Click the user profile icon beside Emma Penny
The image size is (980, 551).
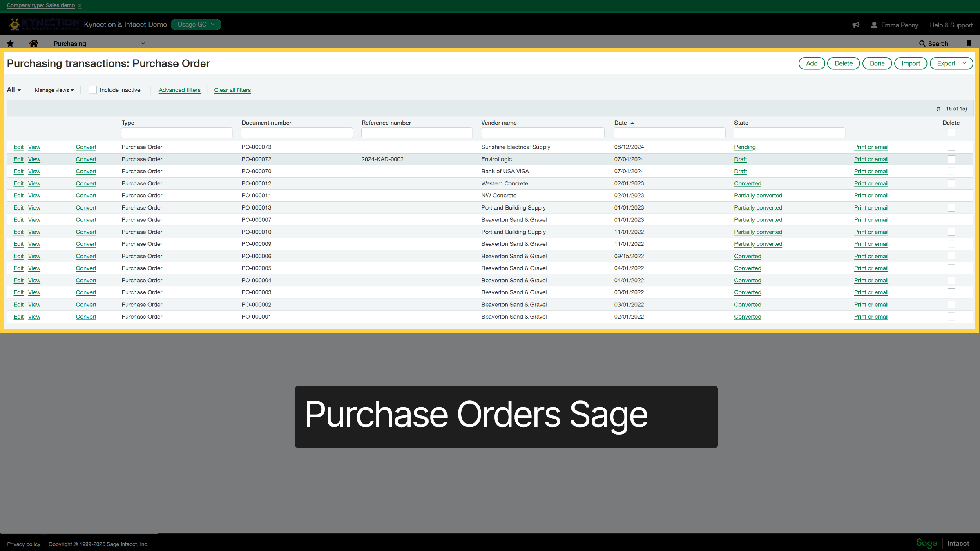pyautogui.click(x=874, y=25)
